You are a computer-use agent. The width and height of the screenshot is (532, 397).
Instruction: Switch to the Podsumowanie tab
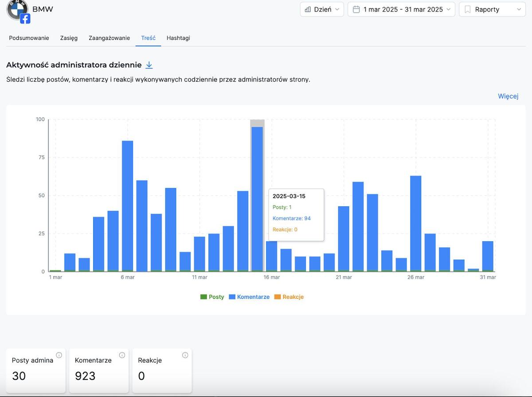tap(29, 38)
